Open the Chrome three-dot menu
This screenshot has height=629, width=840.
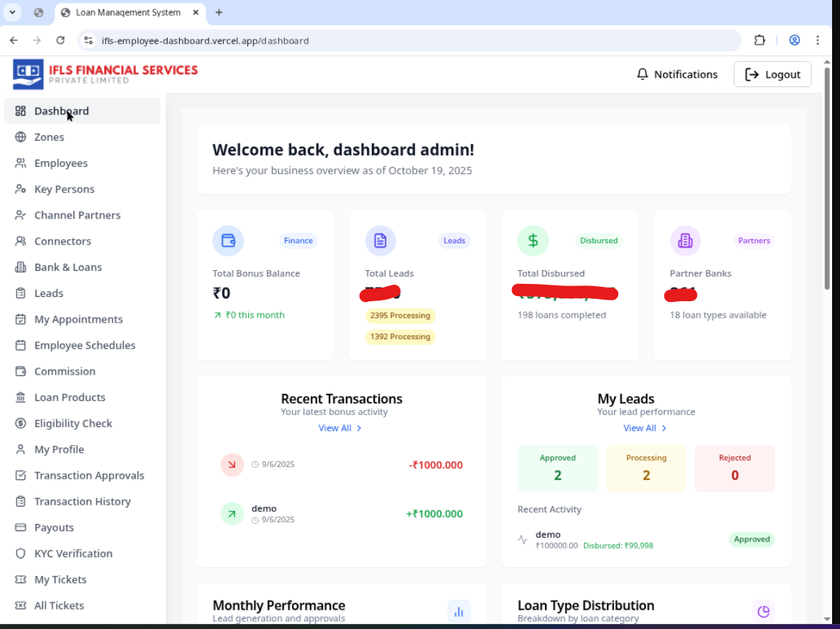tap(818, 40)
